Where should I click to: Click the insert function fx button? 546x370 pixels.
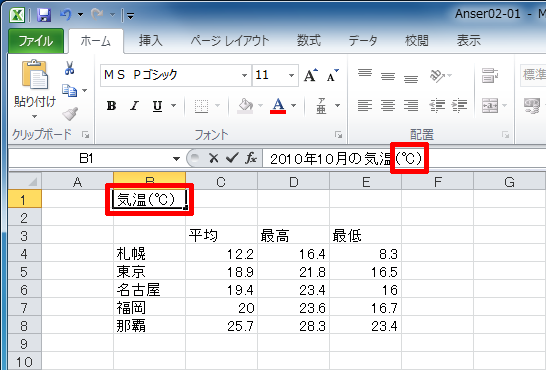[x=251, y=159]
